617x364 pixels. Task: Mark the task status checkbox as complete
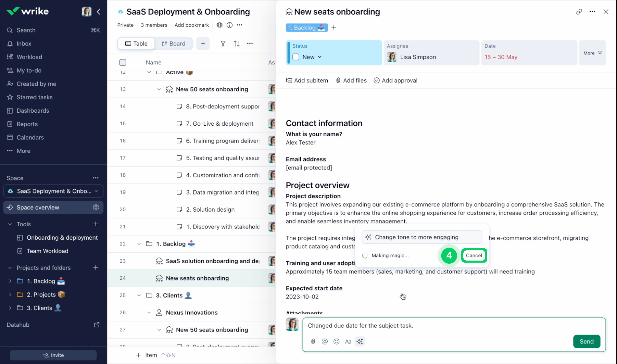pos(296,57)
